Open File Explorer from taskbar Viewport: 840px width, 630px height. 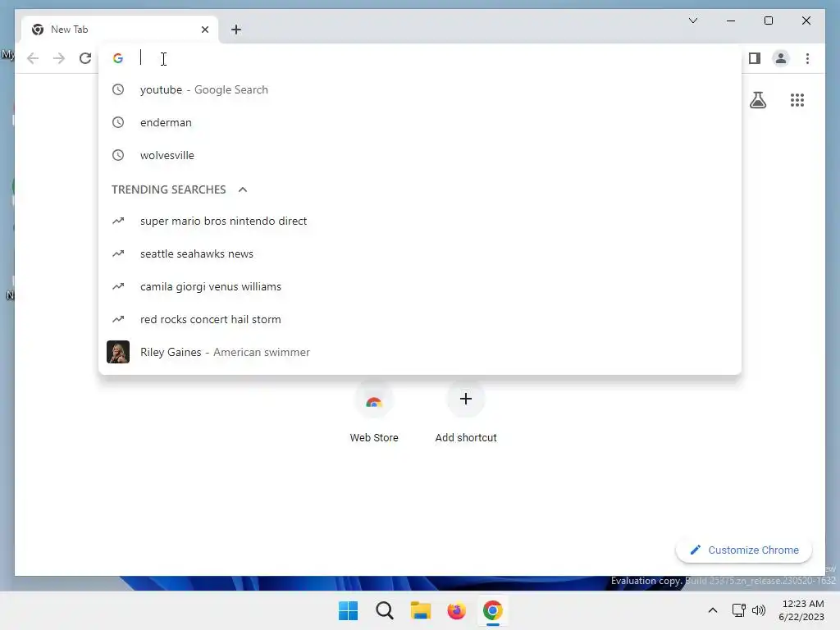421,610
